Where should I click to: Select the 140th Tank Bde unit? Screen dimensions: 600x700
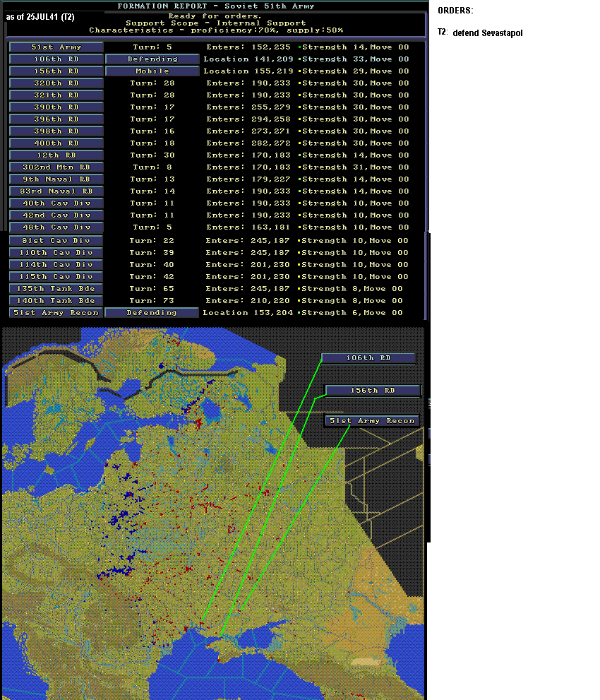(x=56, y=300)
